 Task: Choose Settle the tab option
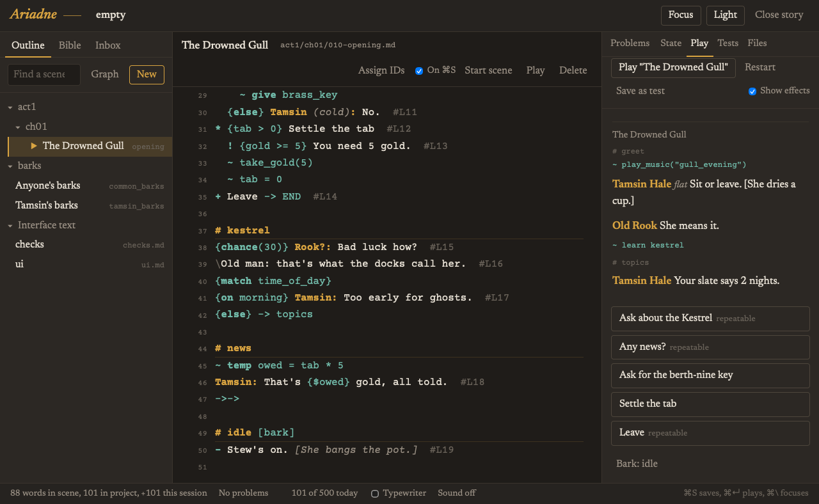tap(710, 404)
